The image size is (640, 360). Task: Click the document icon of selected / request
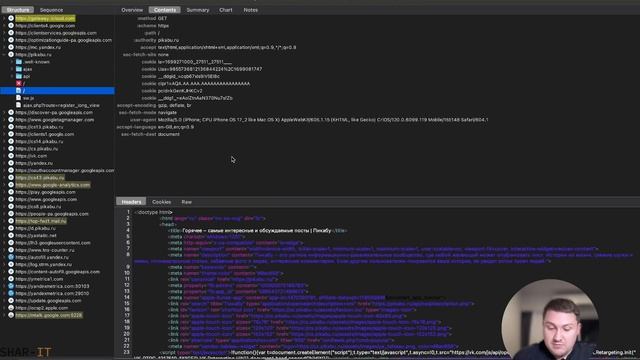coord(19,91)
